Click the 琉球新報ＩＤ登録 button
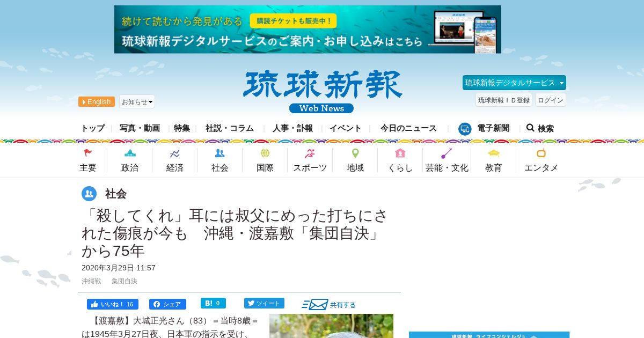 tap(504, 100)
